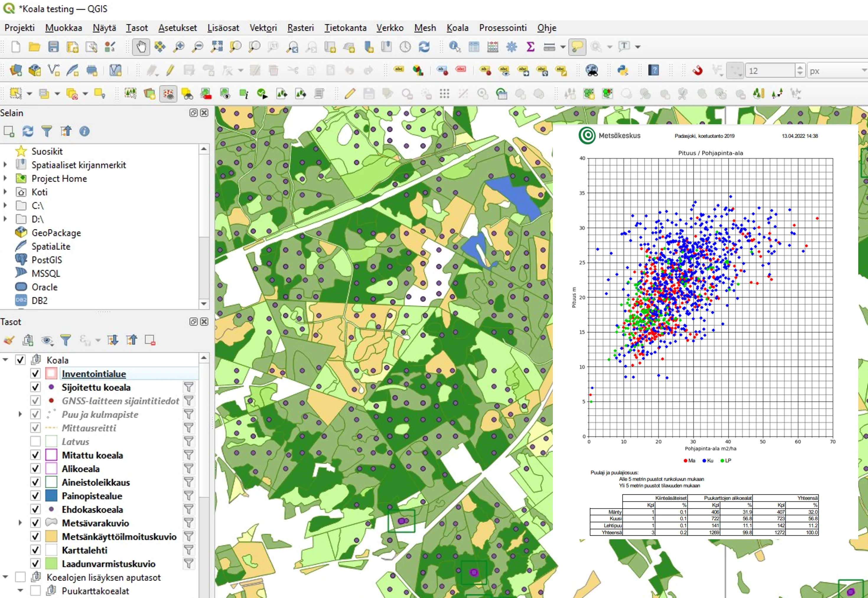Click the Zoom Out magnifier tool
868x598 pixels.
click(x=197, y=47)
